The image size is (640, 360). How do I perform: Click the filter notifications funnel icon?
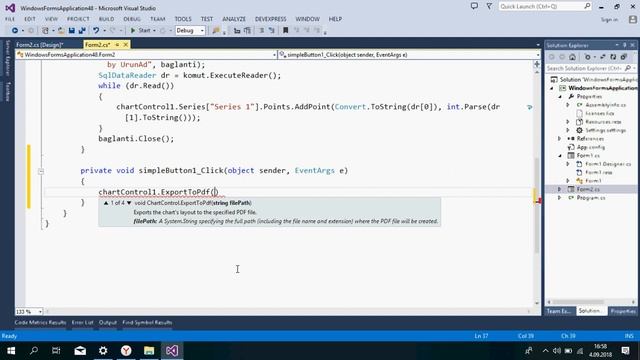click(x=489, y=6)
